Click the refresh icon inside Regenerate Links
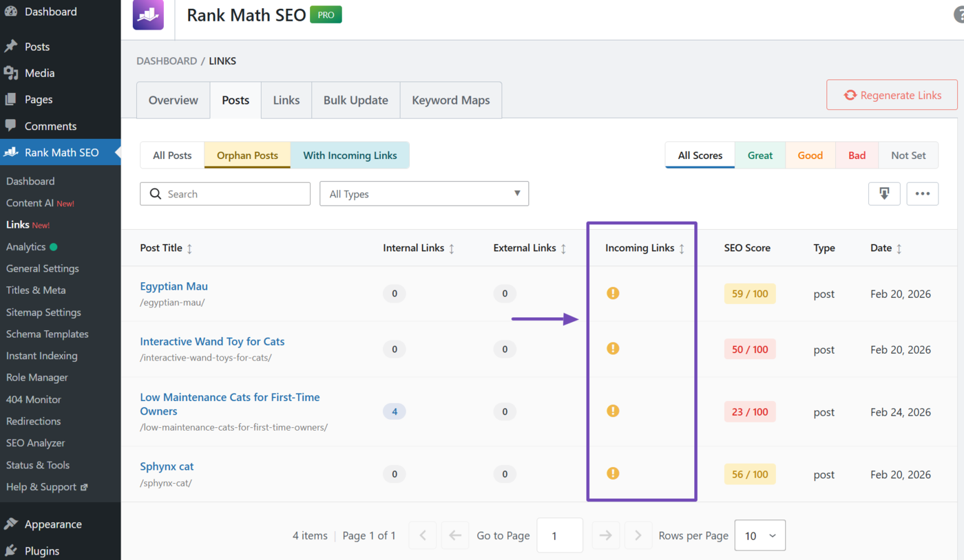The width and height of the screenshot is (964, 560). click(850, 95)
